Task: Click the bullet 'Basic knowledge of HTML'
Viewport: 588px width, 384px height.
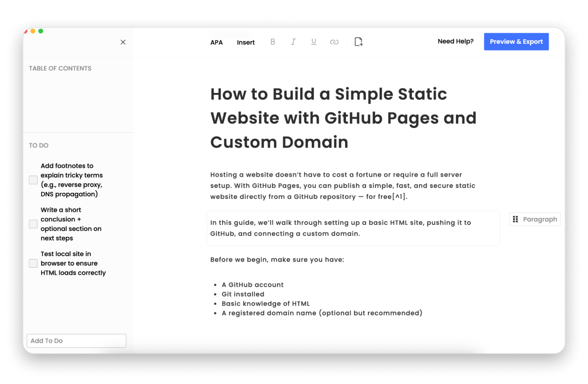Action: point(266,304)
